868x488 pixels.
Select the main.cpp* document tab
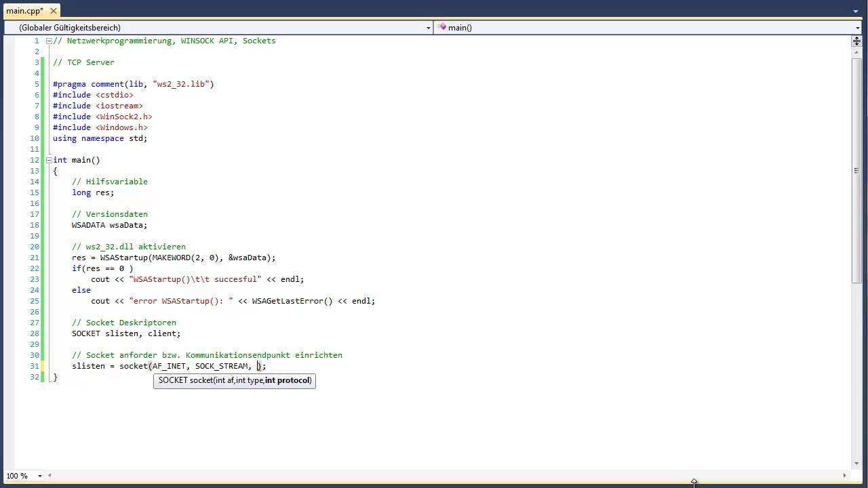[x=24, y=11]
